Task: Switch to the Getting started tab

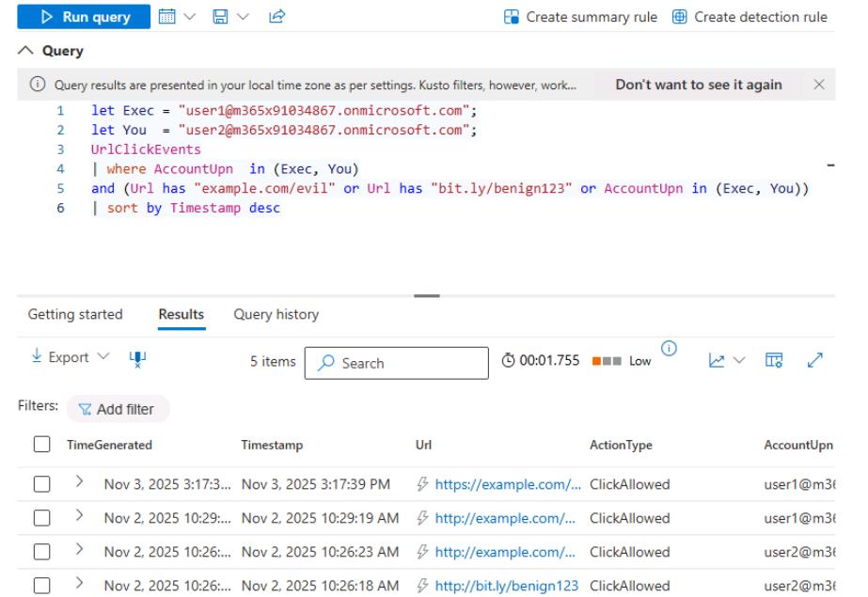Action: (x=75, y=315)
